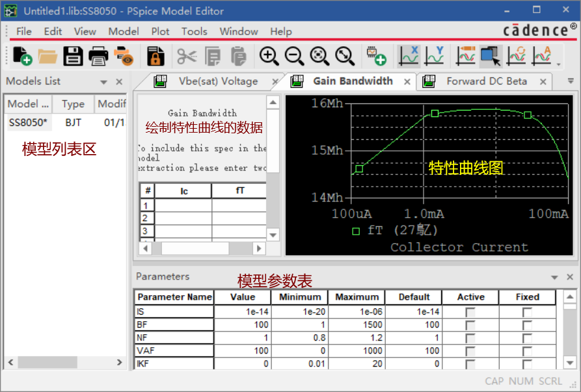Click the spec table scroll right arrow

point(259,248)
